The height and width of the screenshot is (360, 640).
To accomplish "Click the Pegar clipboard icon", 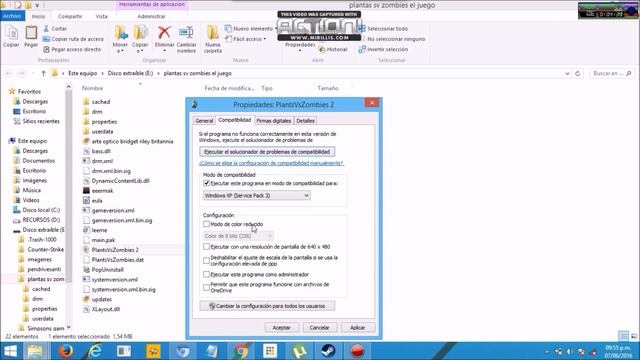I will (31, 36).
